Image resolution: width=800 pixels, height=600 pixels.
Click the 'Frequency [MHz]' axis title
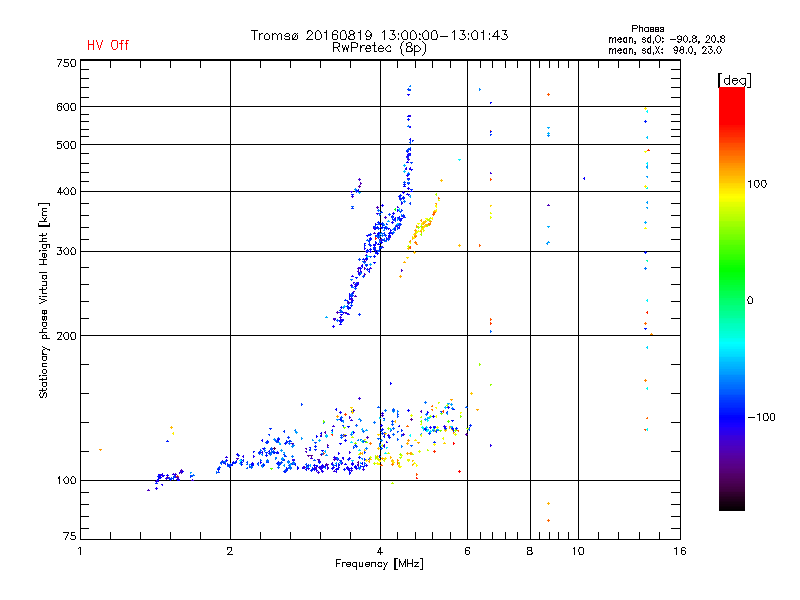(379, 564)
